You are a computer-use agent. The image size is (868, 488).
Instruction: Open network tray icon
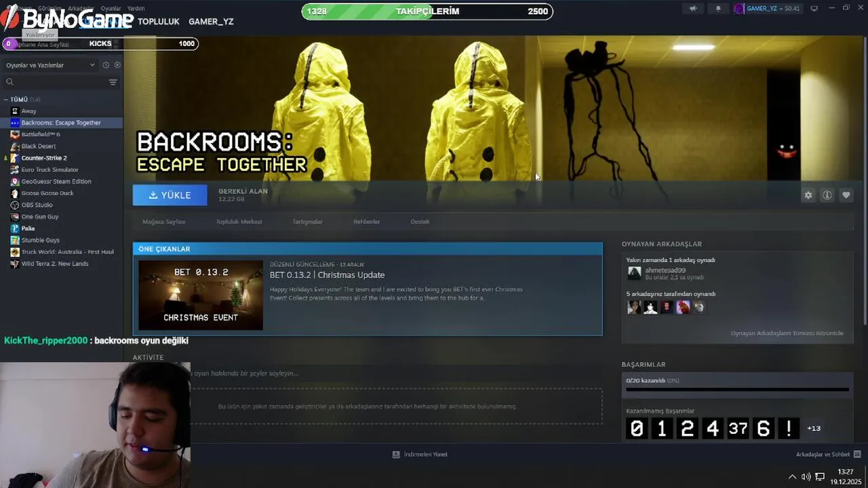(820, 476)
